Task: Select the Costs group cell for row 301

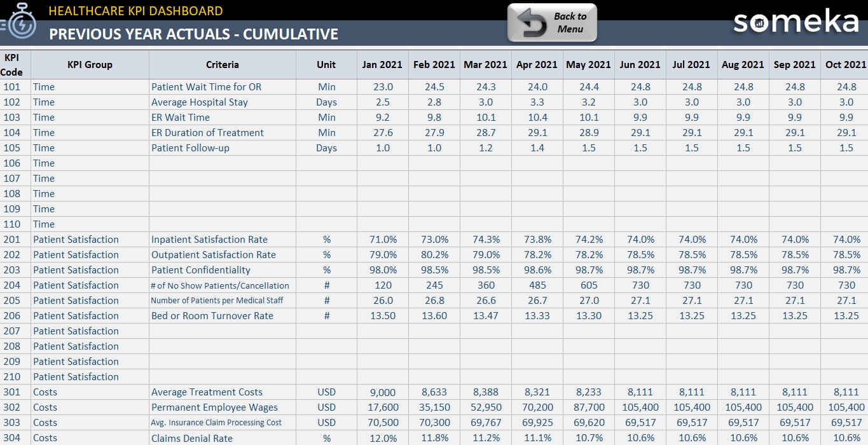Action: point(44,392)
